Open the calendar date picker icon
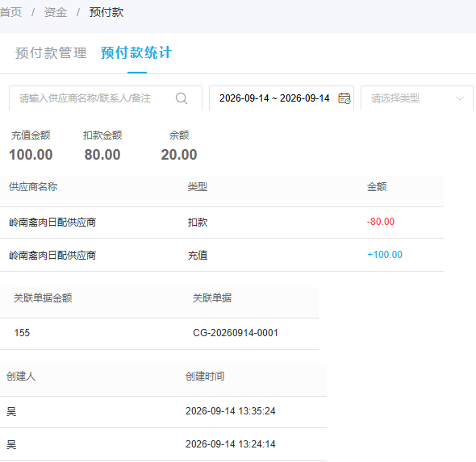476x462 pixels. coord(344,98)
